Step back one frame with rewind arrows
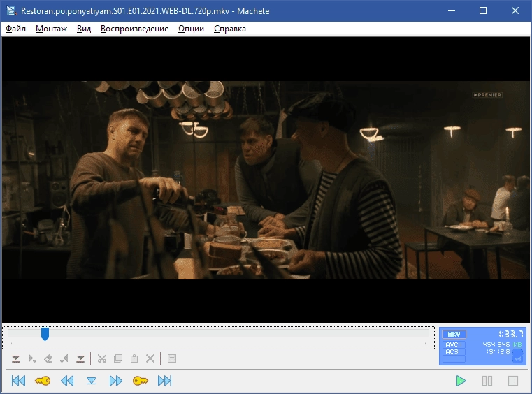 pyautogui.click(x=67, y=381)
